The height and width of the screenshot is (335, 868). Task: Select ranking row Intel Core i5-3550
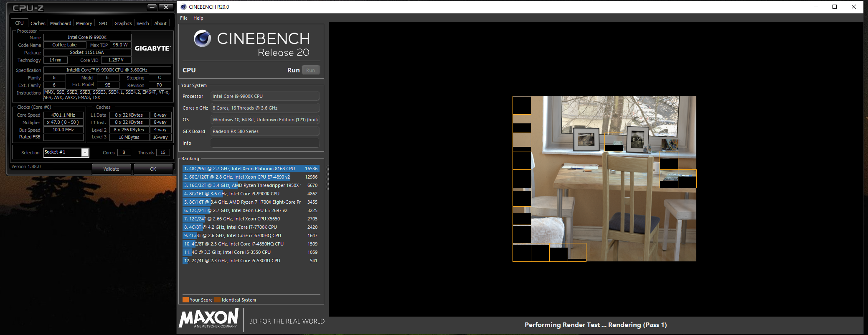pyautogui.click(x=251, y=252)
